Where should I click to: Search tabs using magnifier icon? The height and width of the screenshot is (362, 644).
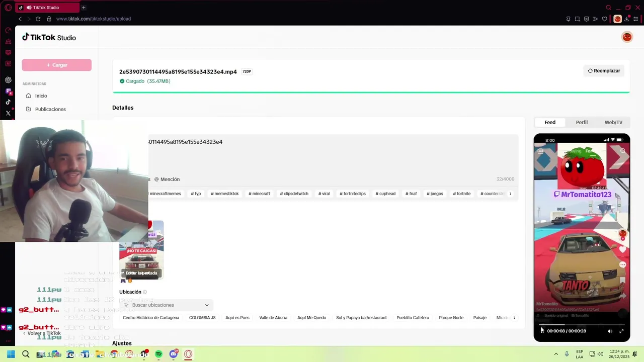(x=608, y=8)
